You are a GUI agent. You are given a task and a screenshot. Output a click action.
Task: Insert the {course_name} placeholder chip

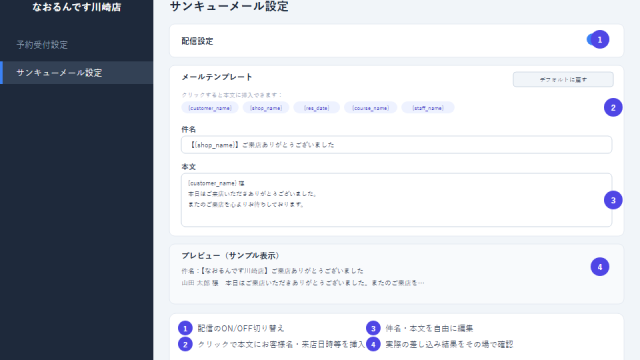(371, 108)
